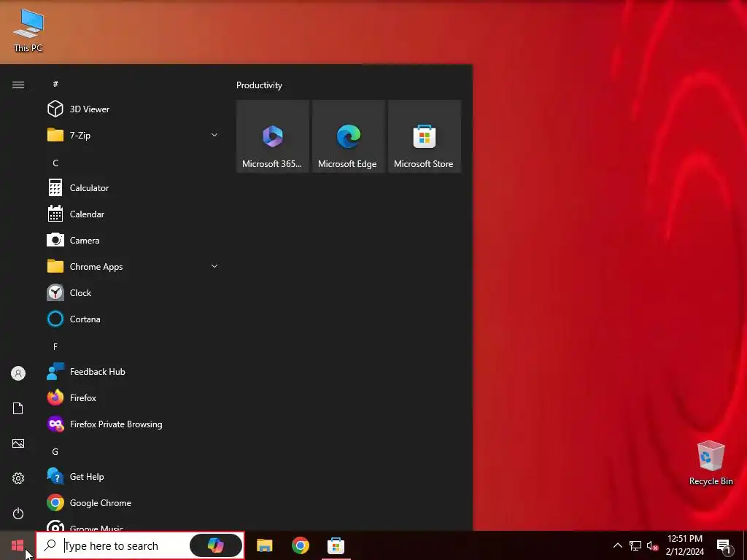Select the Recycle Bin desktop icon
The image size is (747, 560).
(x=711, y=463)
